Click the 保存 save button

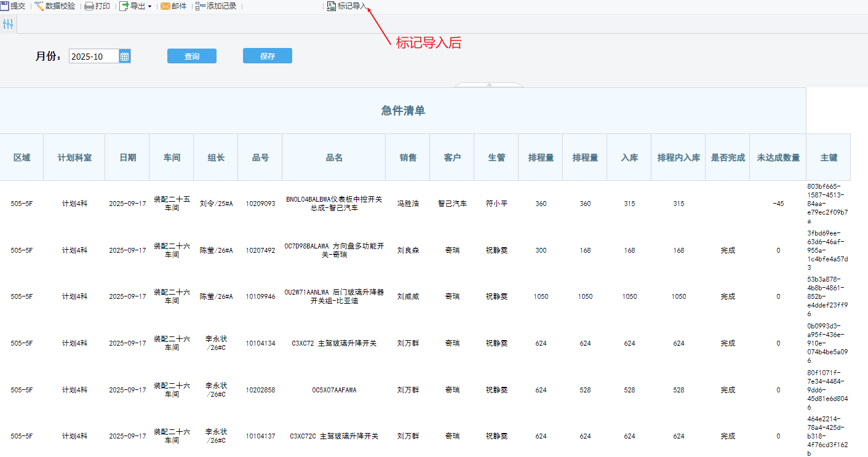268,56
